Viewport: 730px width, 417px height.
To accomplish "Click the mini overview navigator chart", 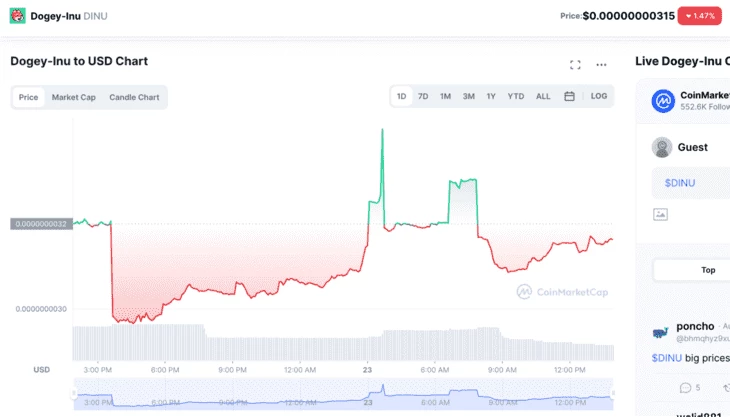I will (x=343, y=394).
